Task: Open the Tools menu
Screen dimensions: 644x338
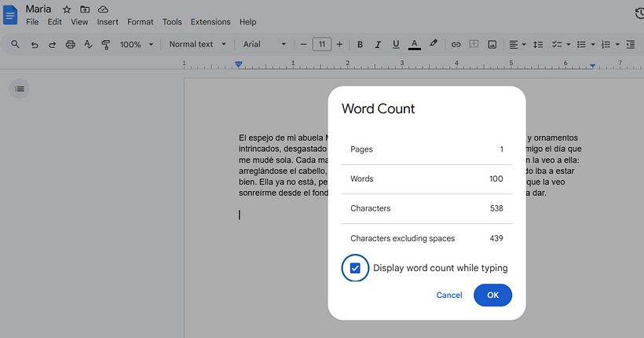Action: pyautogui.click(x=172, y=22)
